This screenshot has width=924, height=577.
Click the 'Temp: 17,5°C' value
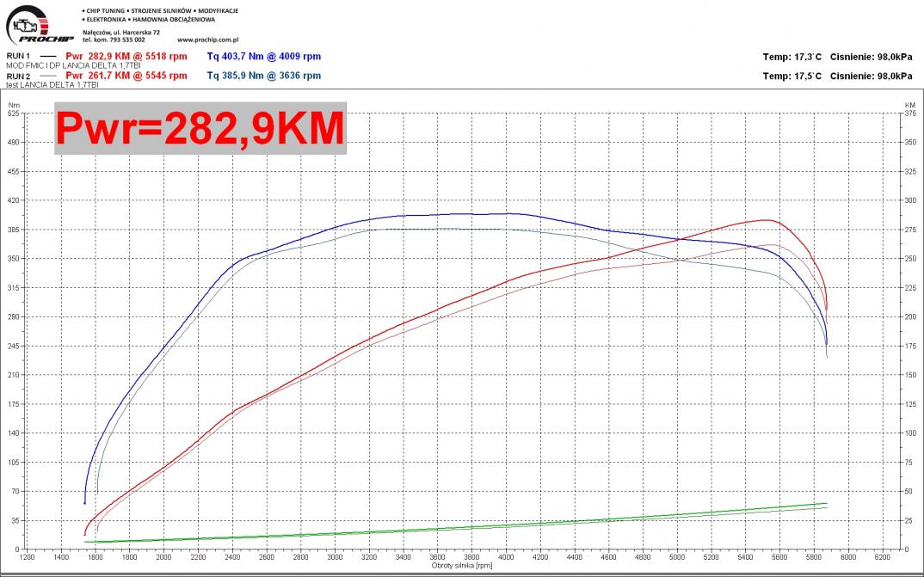[792, 76]
